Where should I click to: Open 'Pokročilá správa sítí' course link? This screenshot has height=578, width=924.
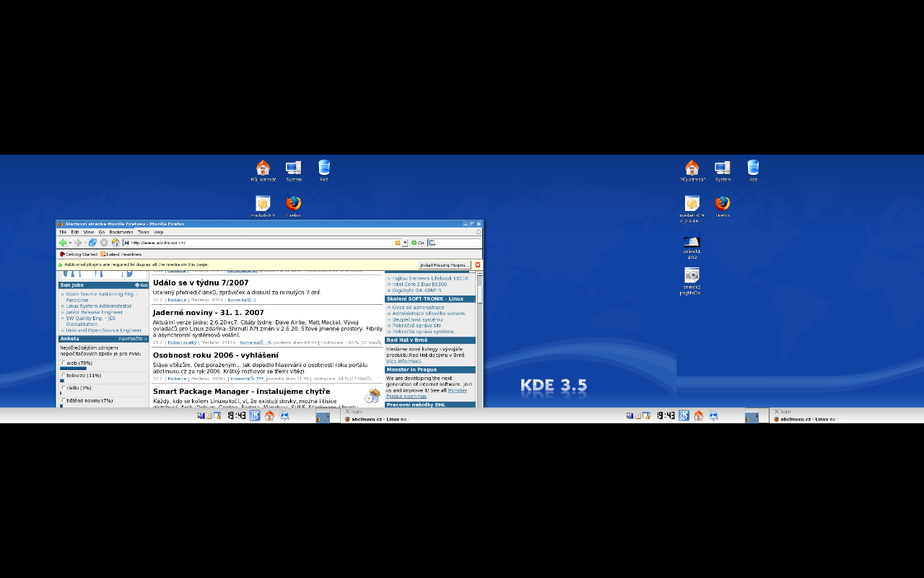(417, 325)
